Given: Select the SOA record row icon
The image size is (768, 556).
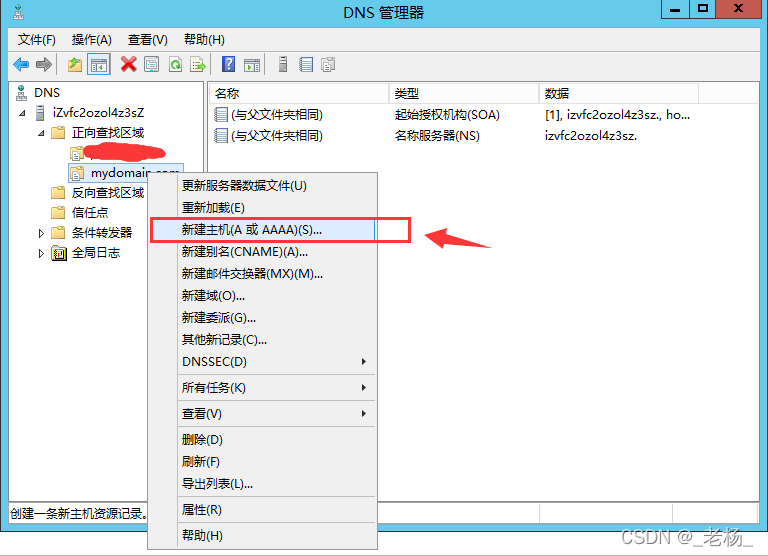Looking at the screenshot, I should [x=221, y=115].
